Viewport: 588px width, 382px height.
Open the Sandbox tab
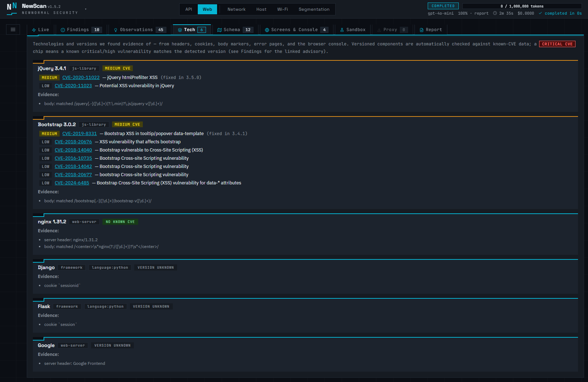353,30
